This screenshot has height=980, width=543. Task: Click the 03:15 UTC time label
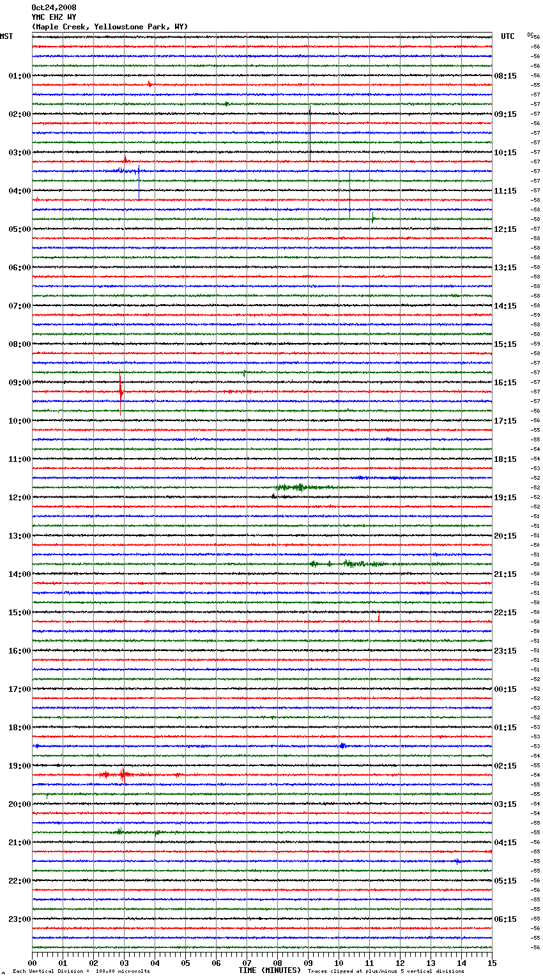point(505,804)
